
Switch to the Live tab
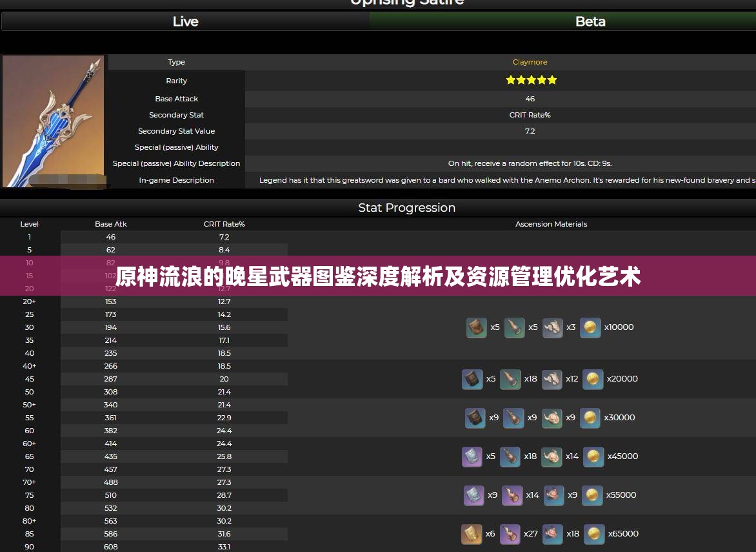[186, 22]
